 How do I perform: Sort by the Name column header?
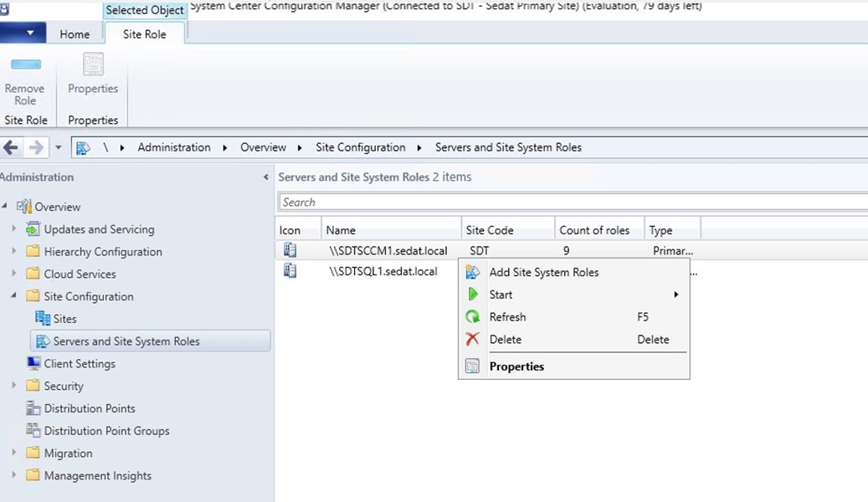392,230
